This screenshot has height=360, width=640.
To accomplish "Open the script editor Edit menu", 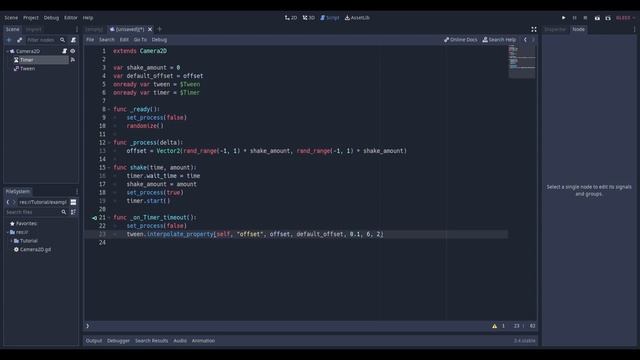I will 124,40.
